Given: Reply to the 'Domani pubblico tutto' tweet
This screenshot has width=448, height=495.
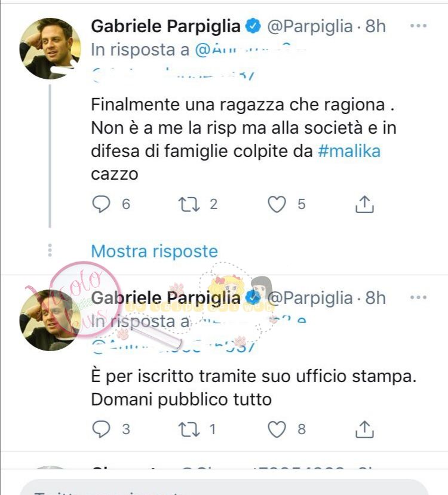Looking at the screenshot, I should click(x=101, y=429).
